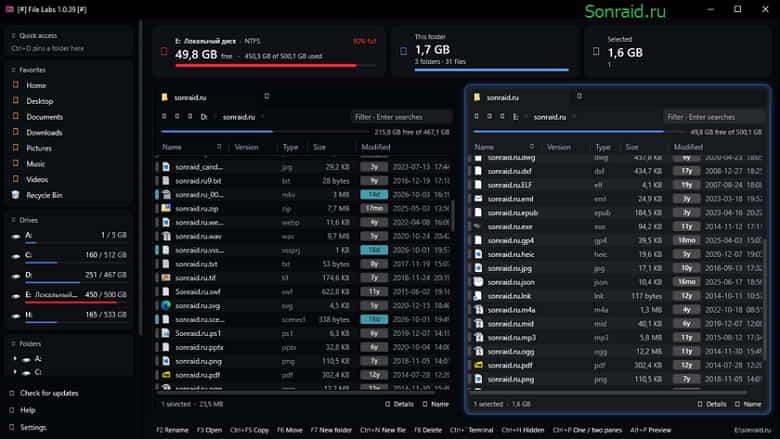Click the F8 Delete button
This screenshot has height=439, width=780.
point(428,430)
